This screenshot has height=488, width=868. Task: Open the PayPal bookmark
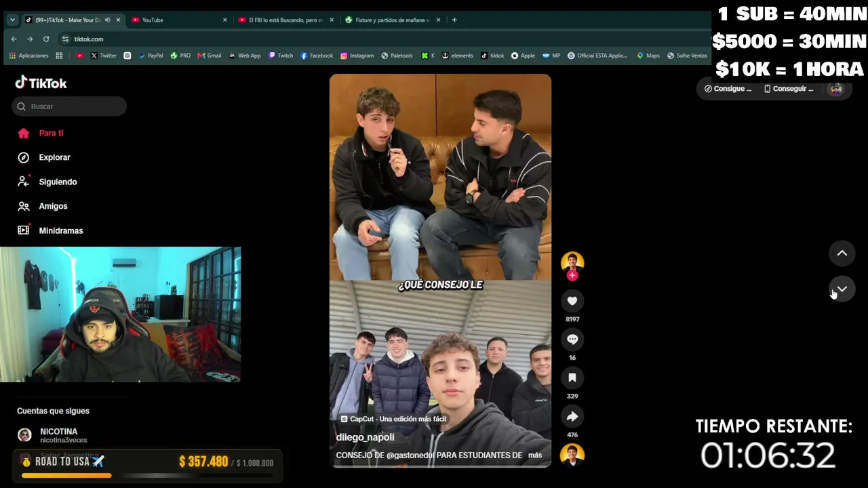pos(151,56)
